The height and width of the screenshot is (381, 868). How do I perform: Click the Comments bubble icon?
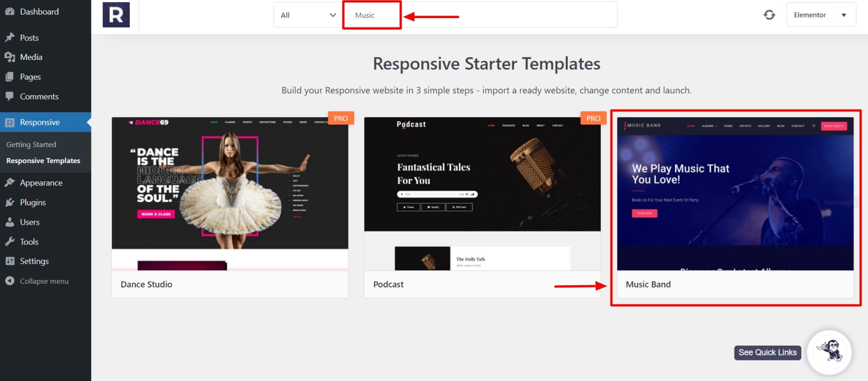[x=10, y=96]
